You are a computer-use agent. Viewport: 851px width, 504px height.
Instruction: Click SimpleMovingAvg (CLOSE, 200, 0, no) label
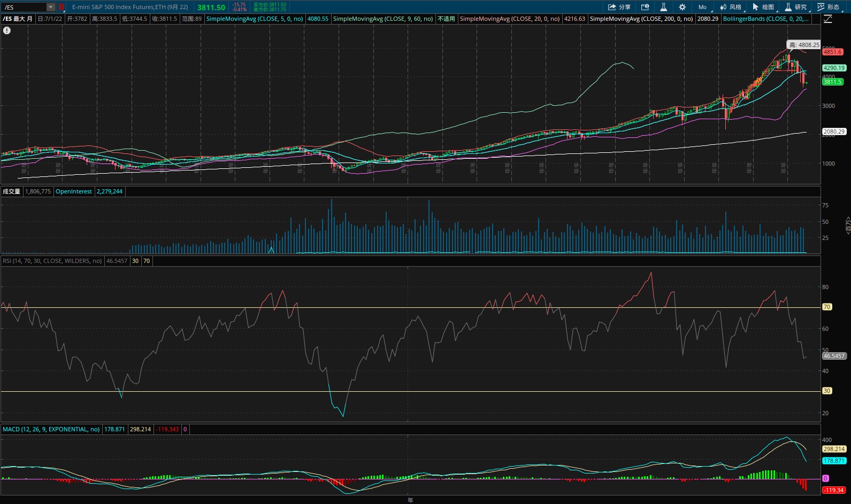641,19
